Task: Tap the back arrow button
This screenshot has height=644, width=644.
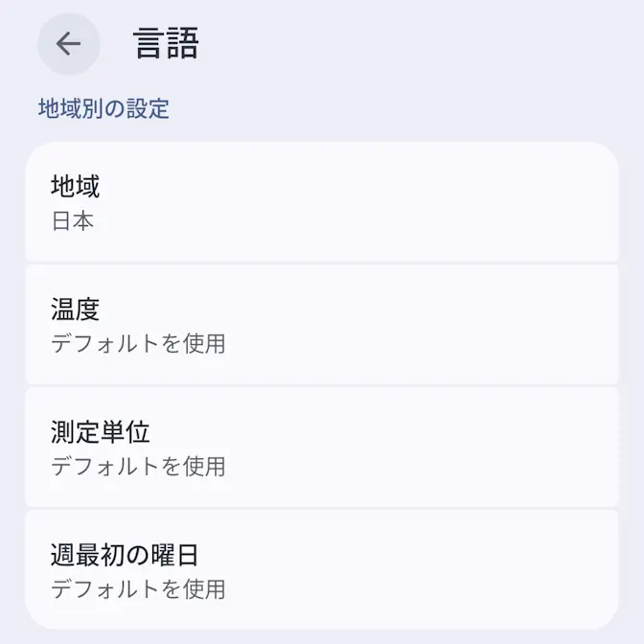Action: click(68, 44)
